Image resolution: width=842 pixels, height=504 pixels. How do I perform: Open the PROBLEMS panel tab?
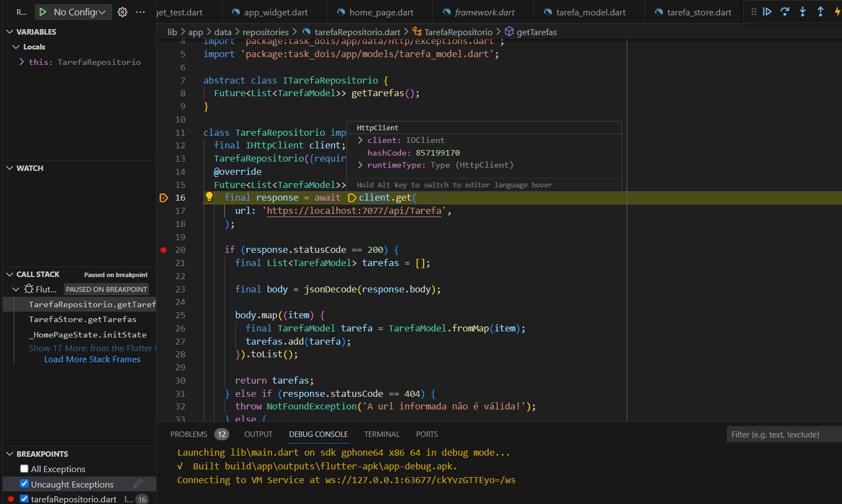(x=189, y=434)
